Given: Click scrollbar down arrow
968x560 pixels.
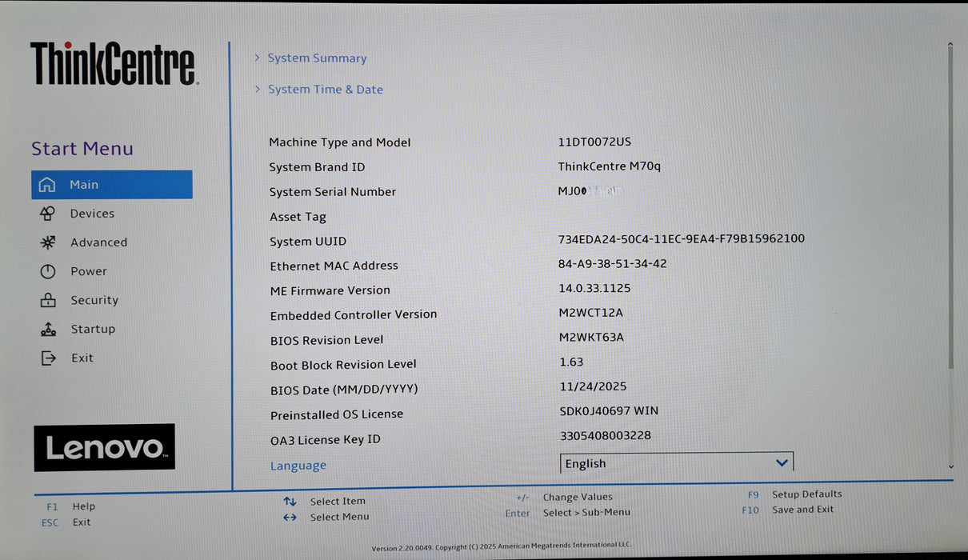Looking at the screenshot, I should tap(950, 466).
